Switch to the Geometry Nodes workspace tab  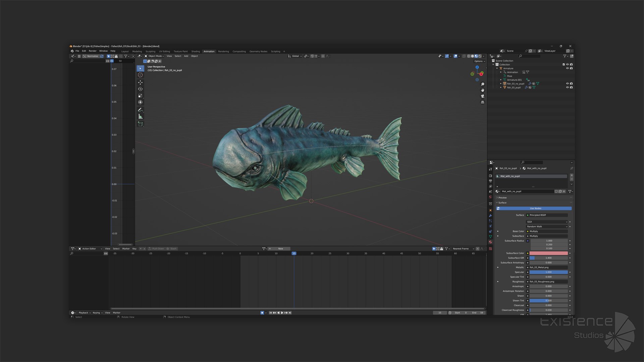point(258,52)
